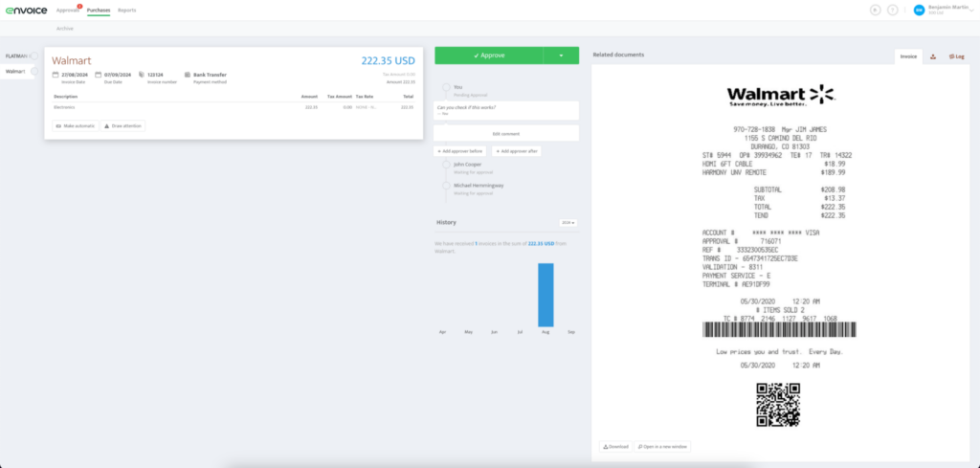This screenshot has width=980, height=468.
Task: Click the Electronics line description
Action: point(64,107)
